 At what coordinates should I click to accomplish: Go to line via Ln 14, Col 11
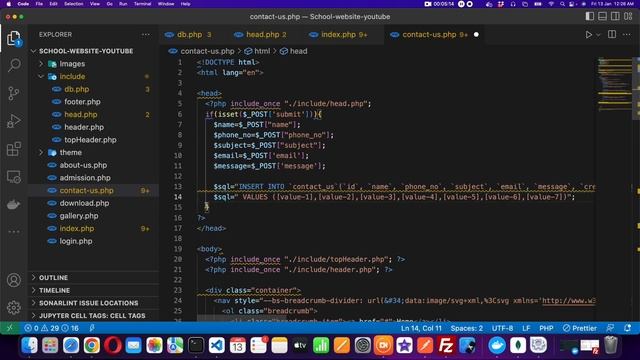(x=421, y=328)
